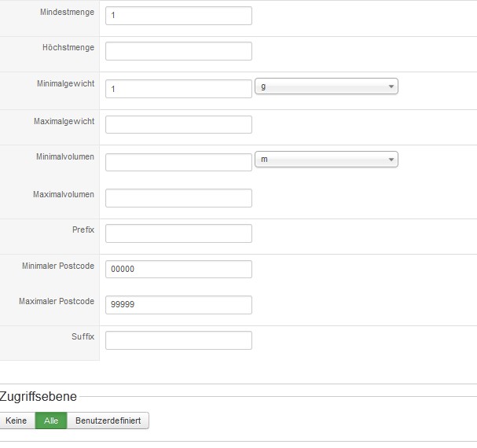Image resolution: width=477 pixels, height=448 pixels.
Task: Click the Zugriffsebene section heading
Action: [39, 396]
